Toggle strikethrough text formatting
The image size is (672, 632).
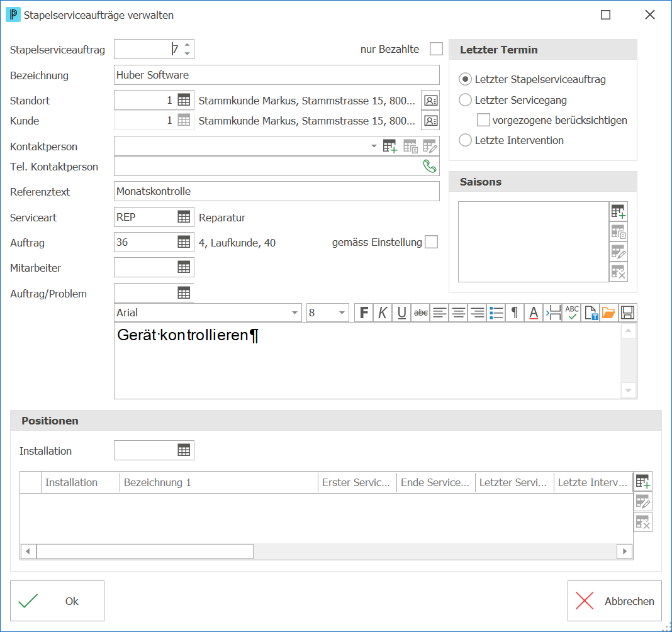[x=420, y=313]
